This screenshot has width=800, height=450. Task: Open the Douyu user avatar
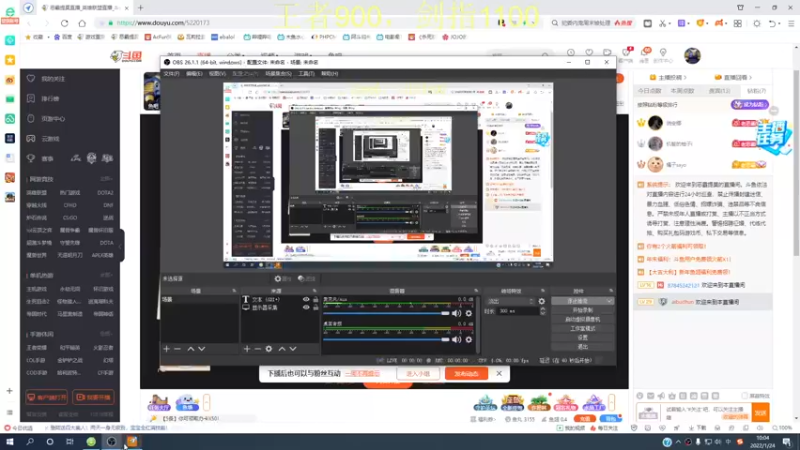click(x=692, y=56)
